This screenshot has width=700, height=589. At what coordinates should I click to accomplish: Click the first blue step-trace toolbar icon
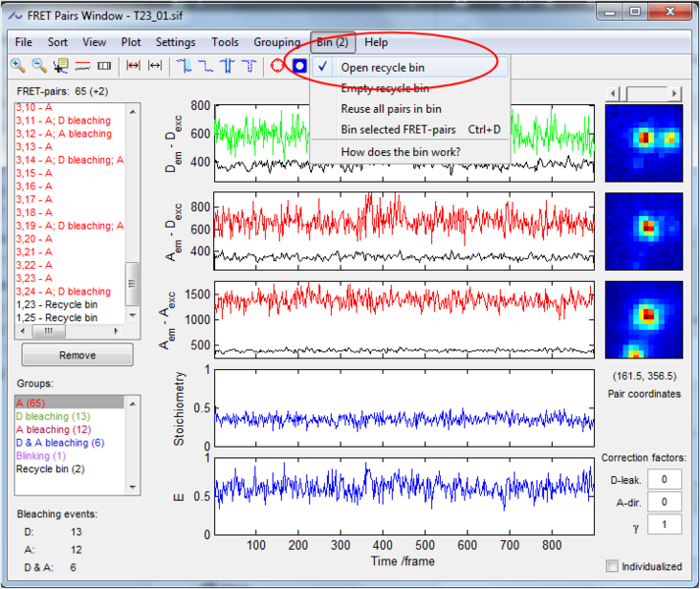coord(185,66)
